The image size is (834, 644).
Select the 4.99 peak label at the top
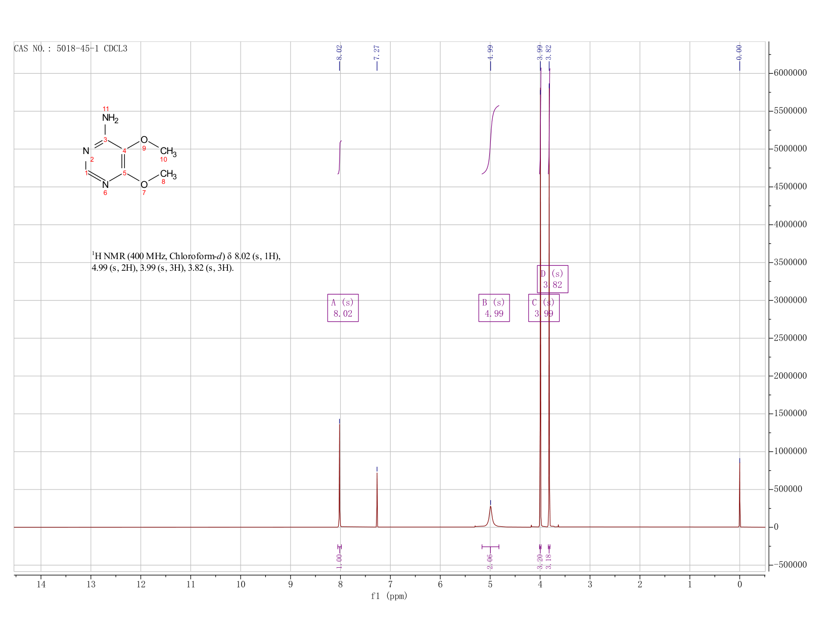tap(490, 53)
